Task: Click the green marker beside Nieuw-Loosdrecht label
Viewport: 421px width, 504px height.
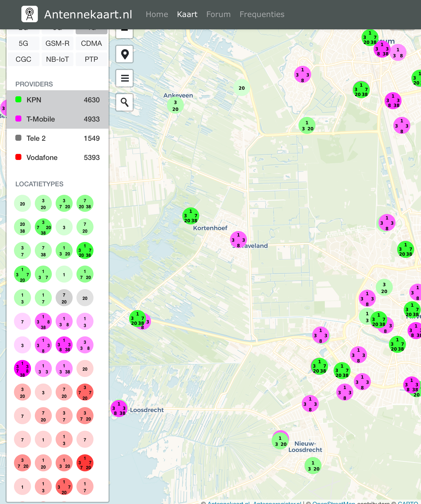Action: 280,441
